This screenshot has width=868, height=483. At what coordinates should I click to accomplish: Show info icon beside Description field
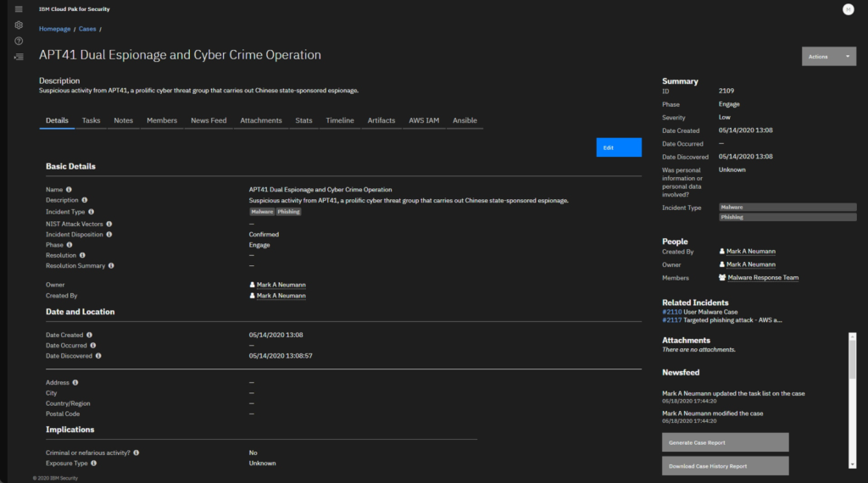(84, 200)
